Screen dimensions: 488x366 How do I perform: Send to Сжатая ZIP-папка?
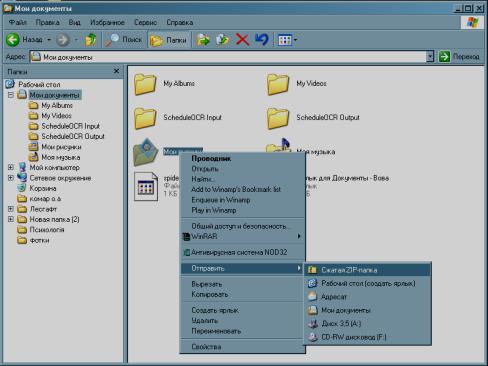[367, 270]
